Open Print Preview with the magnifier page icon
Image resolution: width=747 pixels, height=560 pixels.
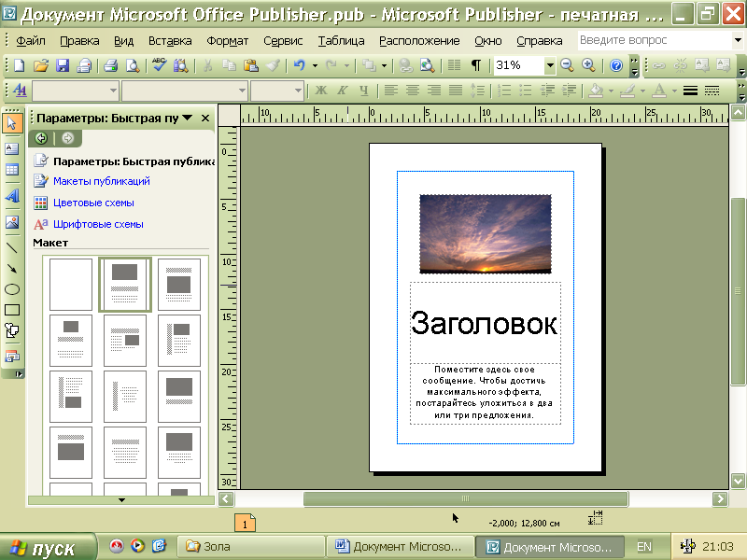click(x=133, y=65)
